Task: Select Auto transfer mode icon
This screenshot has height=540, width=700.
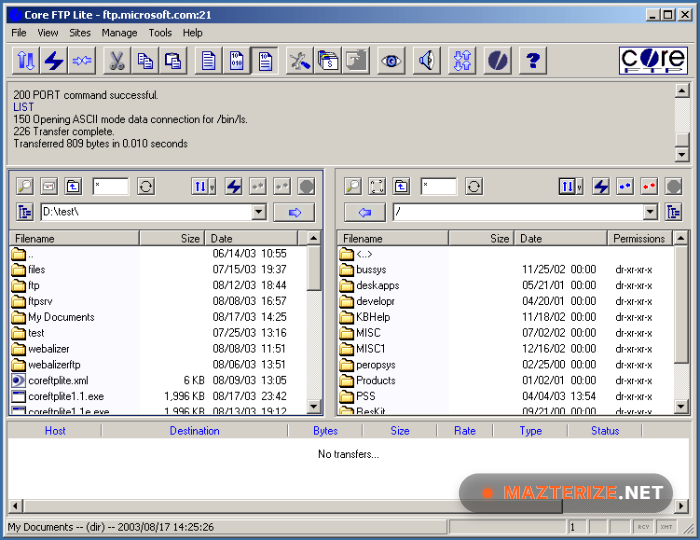Action: pos(265,60)
